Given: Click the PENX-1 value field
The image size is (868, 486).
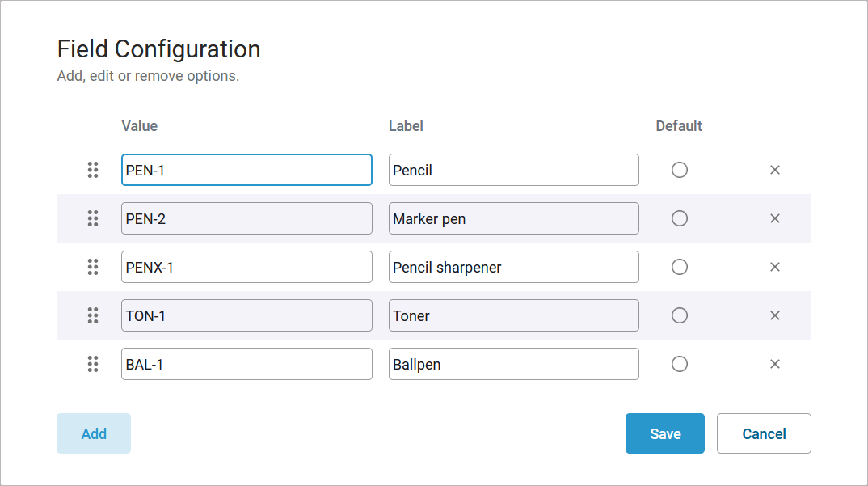Looking at the screenshot, I should point(246,267).
